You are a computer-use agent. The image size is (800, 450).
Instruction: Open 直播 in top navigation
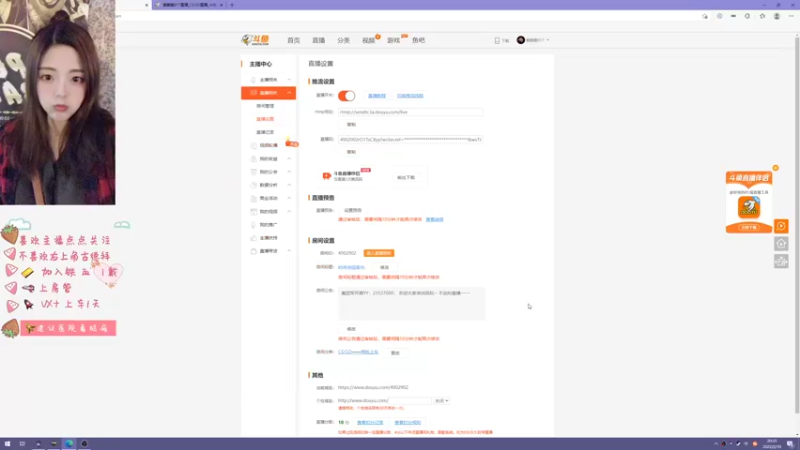click(318, 40)
